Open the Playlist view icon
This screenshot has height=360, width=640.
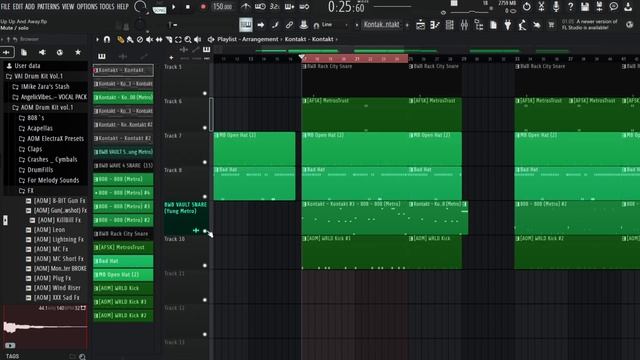tap(420, 25)
